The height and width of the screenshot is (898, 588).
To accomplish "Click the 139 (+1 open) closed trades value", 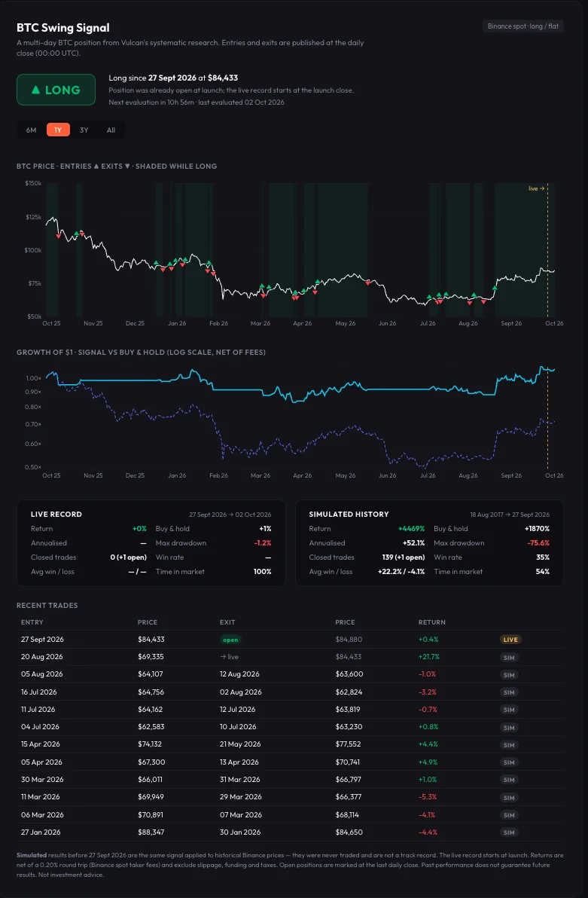I will (403, 557).
